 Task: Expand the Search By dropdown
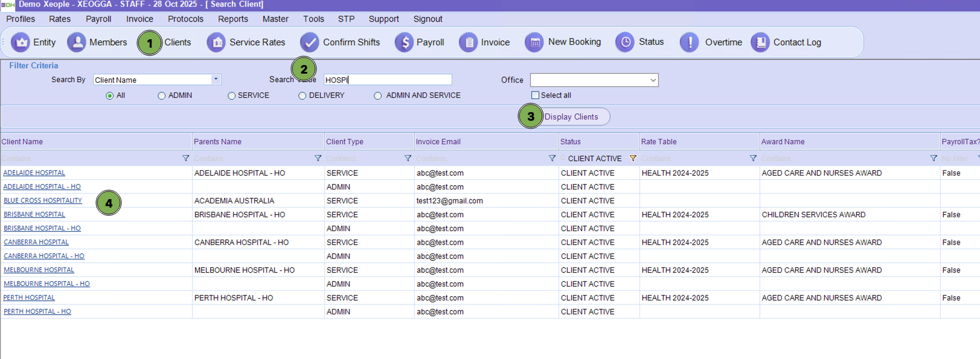coord(216,80)
